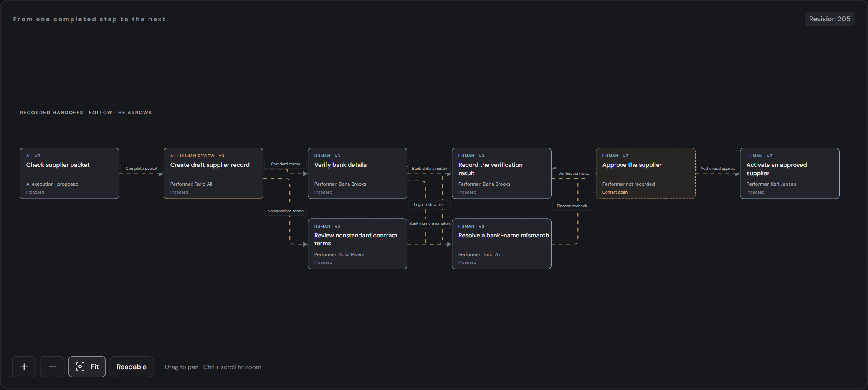Click the Standard terms edge label
The image size is (868, 390).
point(286,164)
